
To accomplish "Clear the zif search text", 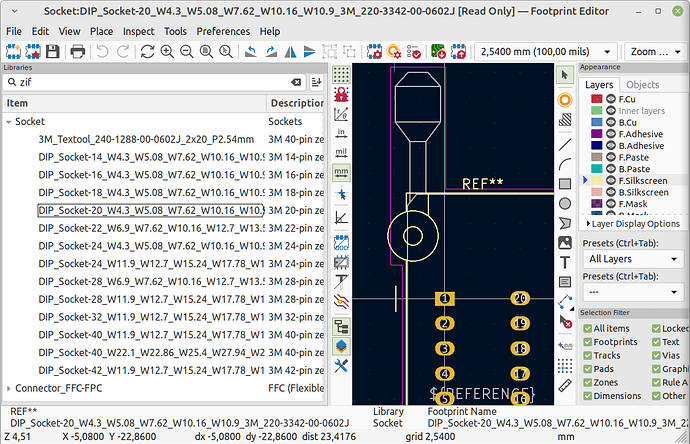I will (296, 82).
